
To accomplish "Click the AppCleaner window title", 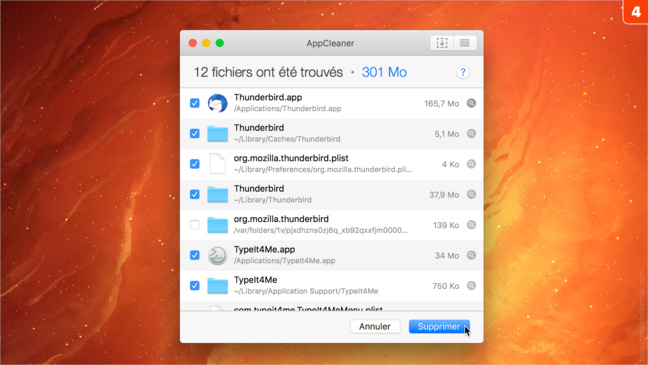I will [x=330, y=43].
